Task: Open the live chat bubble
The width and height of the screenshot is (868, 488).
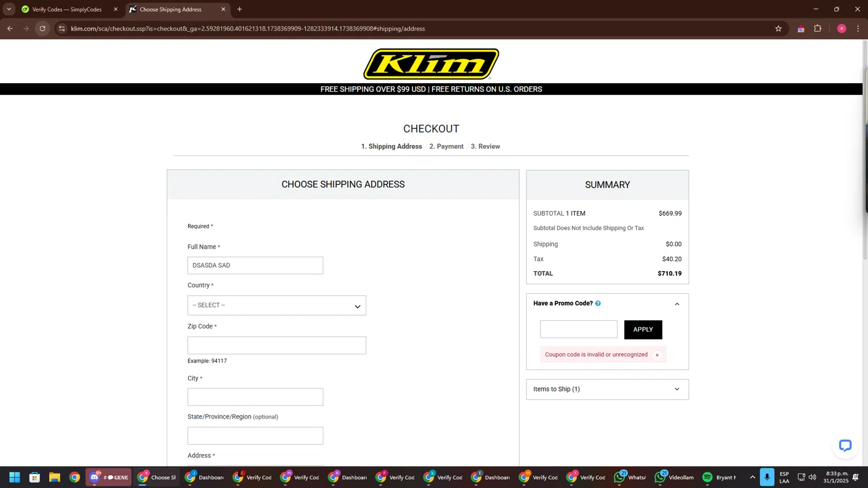Action: (x=845, y=445)
